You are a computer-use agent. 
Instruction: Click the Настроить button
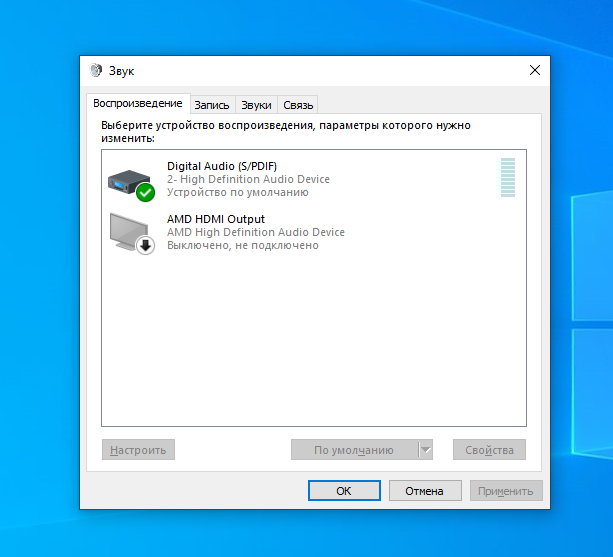tap(138, 450)
